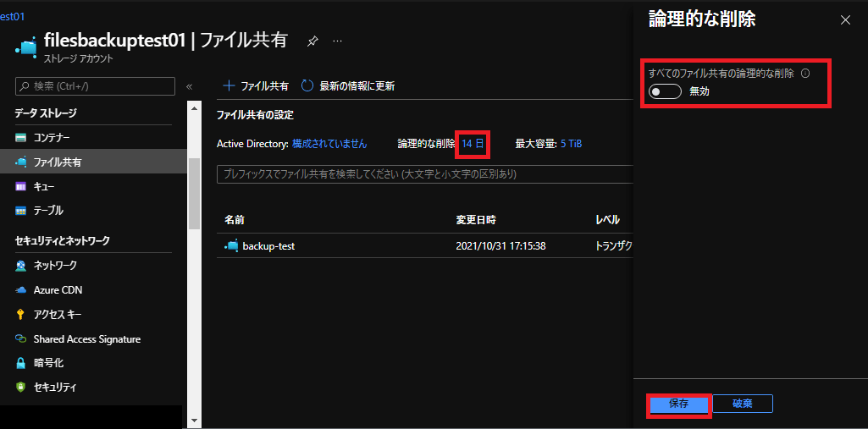Image resolution: width=868 pixels, height=429 pixels.
Task: Collapse the sidebar using the double chevron
Action: pyautogui.click(x=189, y=87)
